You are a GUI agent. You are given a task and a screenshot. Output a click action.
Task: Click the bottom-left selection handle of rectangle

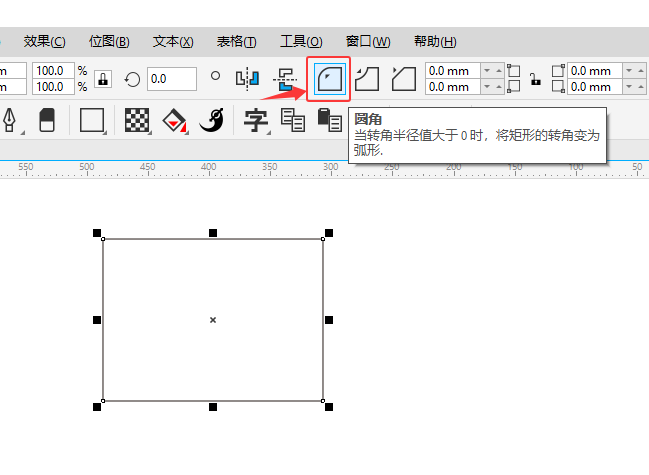(97, 407)
